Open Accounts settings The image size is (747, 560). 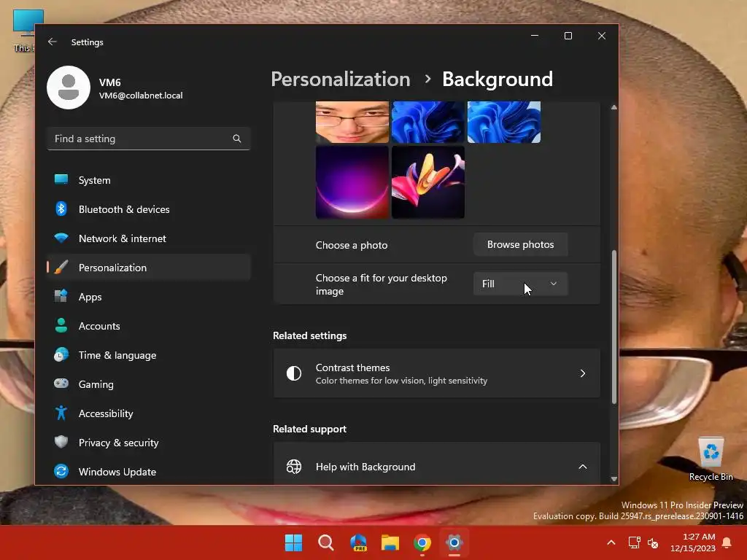click(x=149, y=326)
